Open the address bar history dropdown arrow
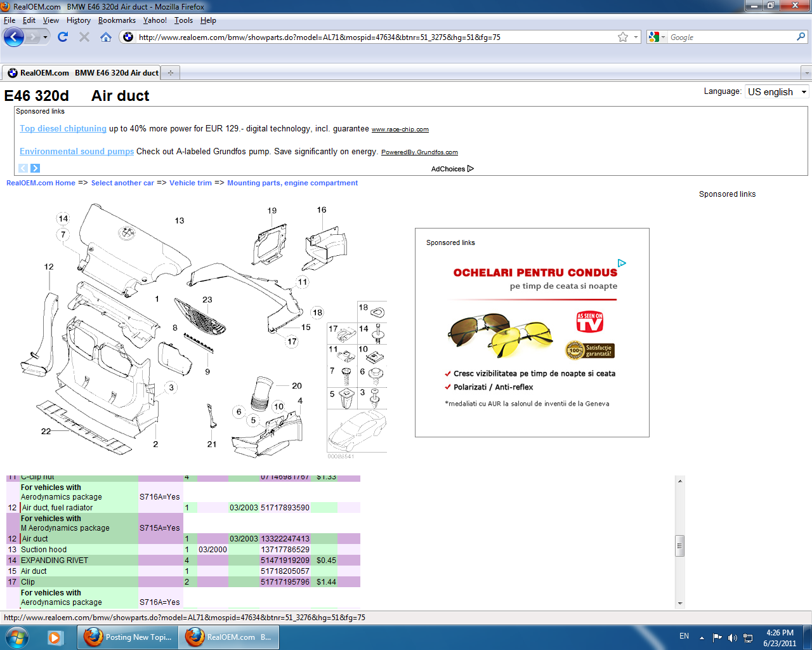Screen dimensions: 812x650 [636, 37]
